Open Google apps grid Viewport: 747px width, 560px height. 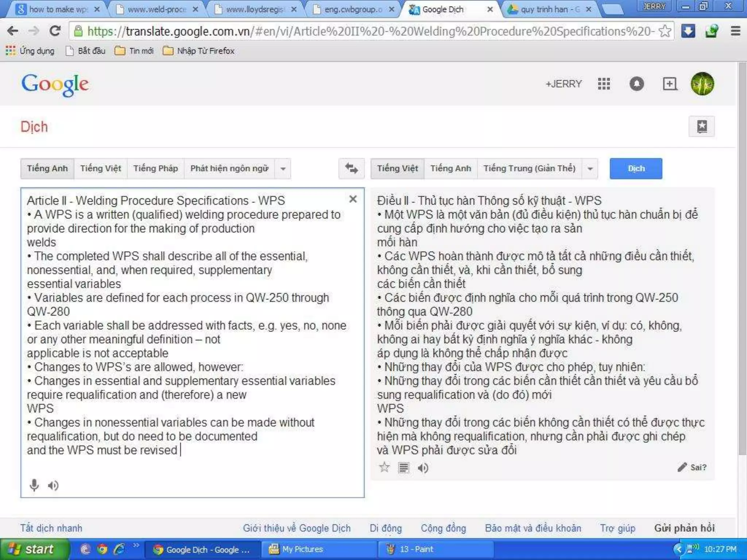pos(604,84)
